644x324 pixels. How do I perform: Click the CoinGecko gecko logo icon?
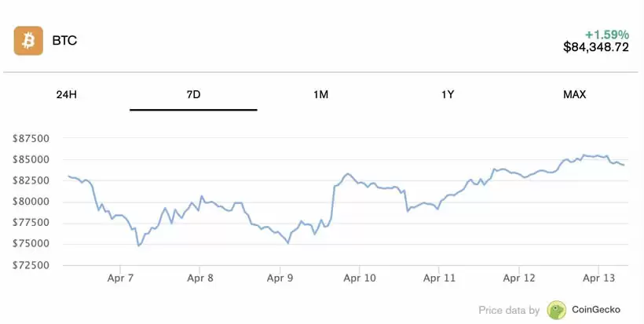click(x=557, y=310)
